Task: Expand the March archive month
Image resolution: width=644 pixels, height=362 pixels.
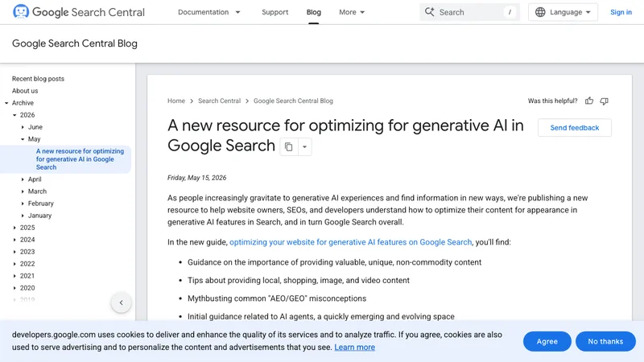Action: tap(23, 191)
